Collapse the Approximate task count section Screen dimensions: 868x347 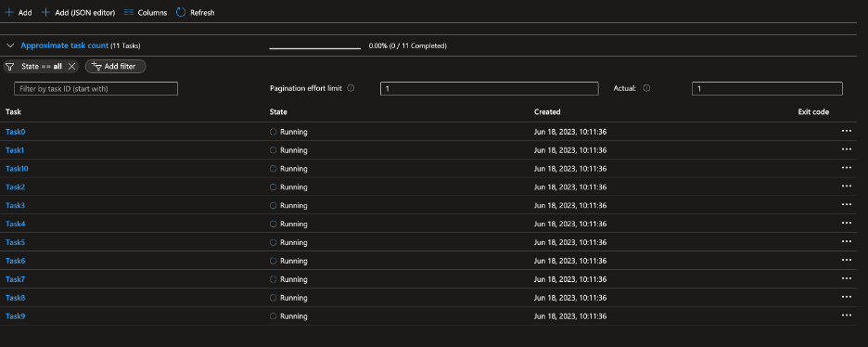(10, 46)
